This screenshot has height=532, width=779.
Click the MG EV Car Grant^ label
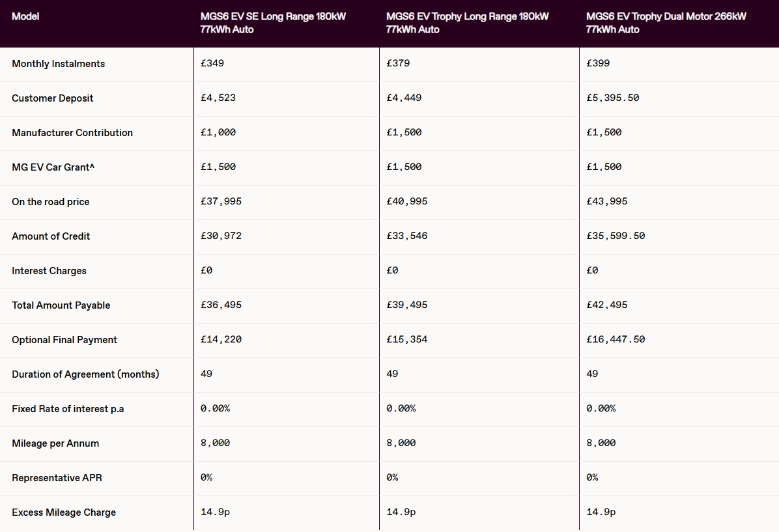pyautogui.click(x=53, y=167)
